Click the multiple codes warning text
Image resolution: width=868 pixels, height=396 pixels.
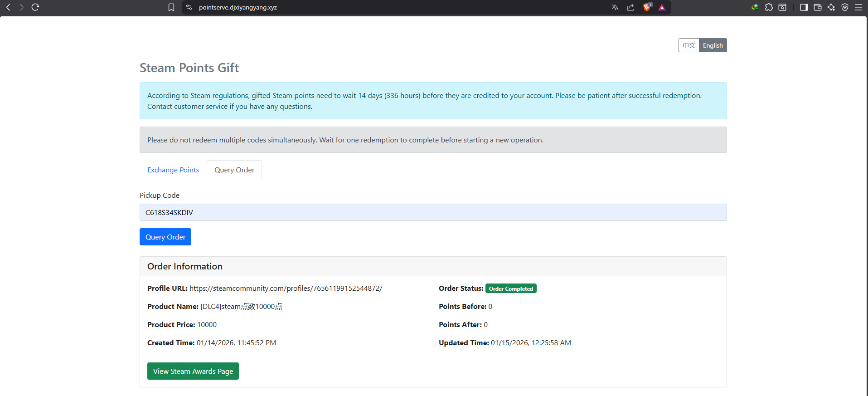tap(345, 140)
